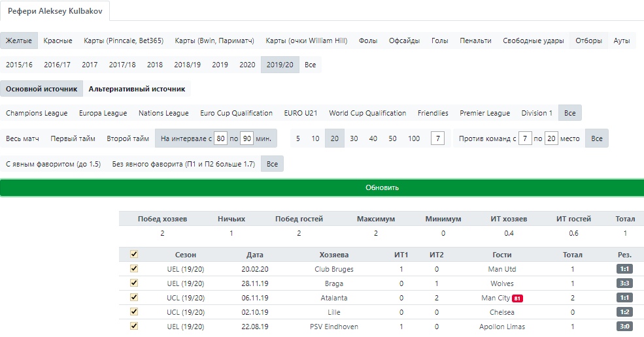Uncheck the Club Bruges match checkbox
Viewport: 644px width, 337px height.
point(134,268)
